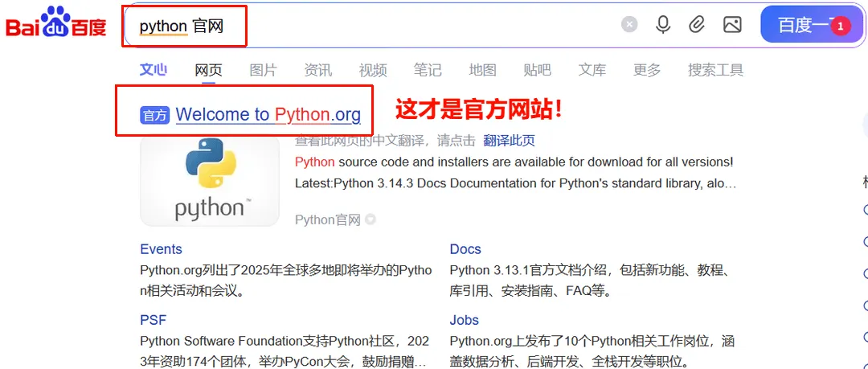Open the Docs sublink
868x369 pixels.
tap(465, 249)
